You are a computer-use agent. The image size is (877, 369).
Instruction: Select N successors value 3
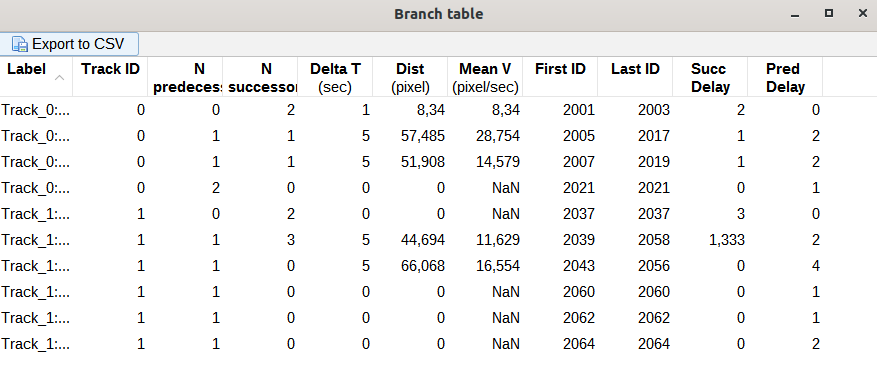pyautogui.click(x=260, y=240)
